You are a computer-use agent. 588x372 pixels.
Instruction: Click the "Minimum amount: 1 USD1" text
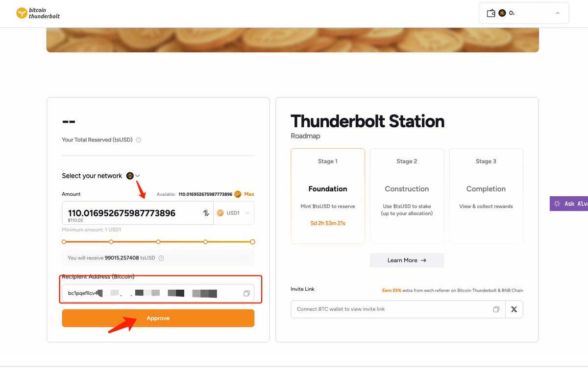coord(92,230)
